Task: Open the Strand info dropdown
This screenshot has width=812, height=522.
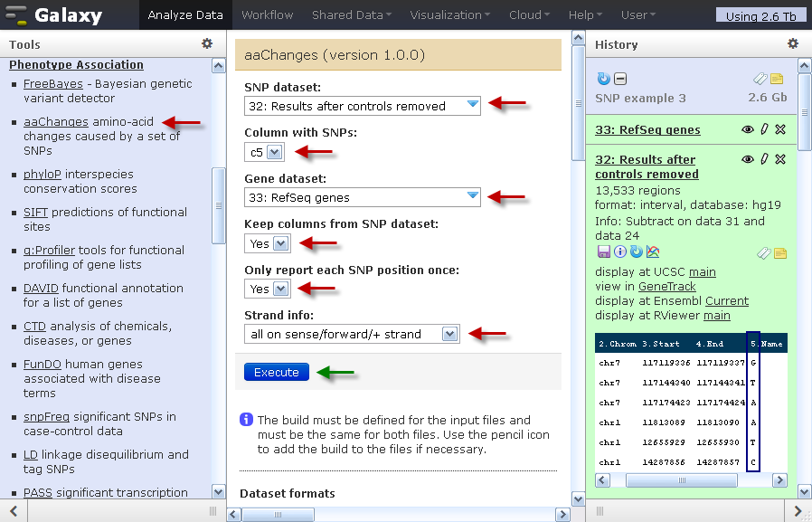Action: click(352, 334)
